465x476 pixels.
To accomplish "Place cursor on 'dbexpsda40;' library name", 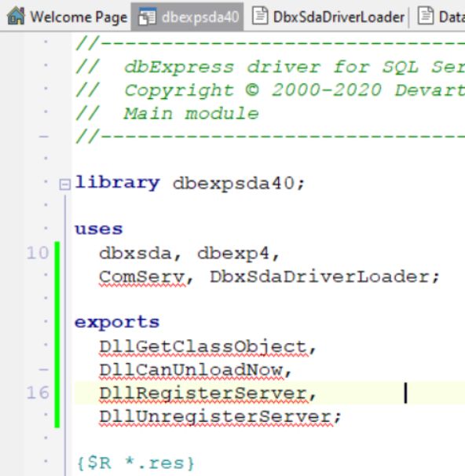I will click(x=239, y=184).
